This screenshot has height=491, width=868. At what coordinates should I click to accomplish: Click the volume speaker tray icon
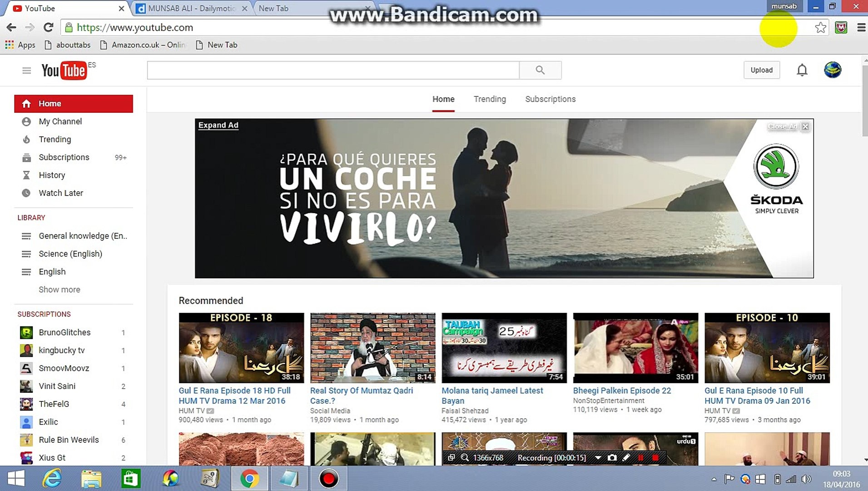tap(806, 479)
